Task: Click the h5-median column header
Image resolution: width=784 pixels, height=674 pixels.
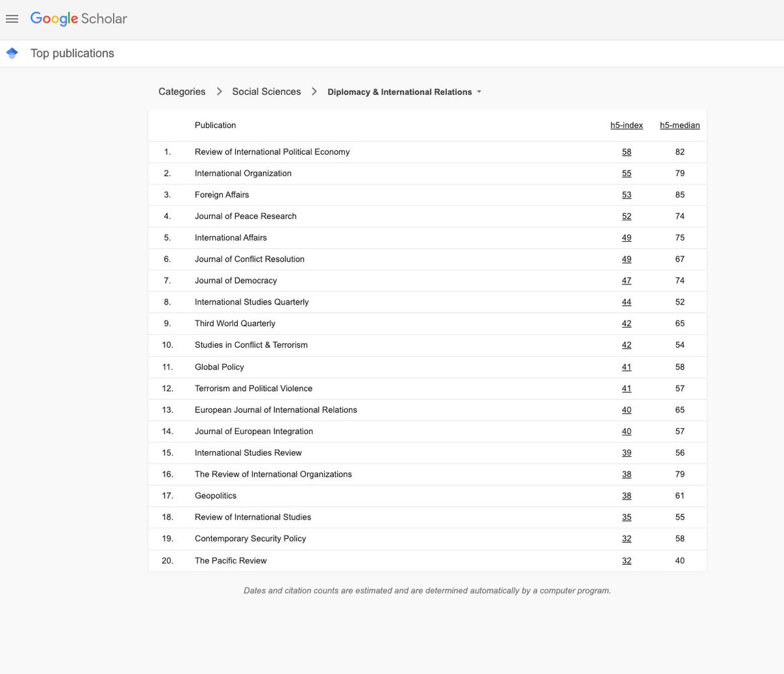Action: [679, 126]
